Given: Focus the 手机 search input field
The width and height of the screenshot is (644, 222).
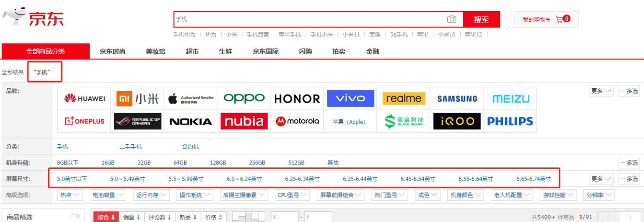Looking at the screenshot, I should pos(310,19).
